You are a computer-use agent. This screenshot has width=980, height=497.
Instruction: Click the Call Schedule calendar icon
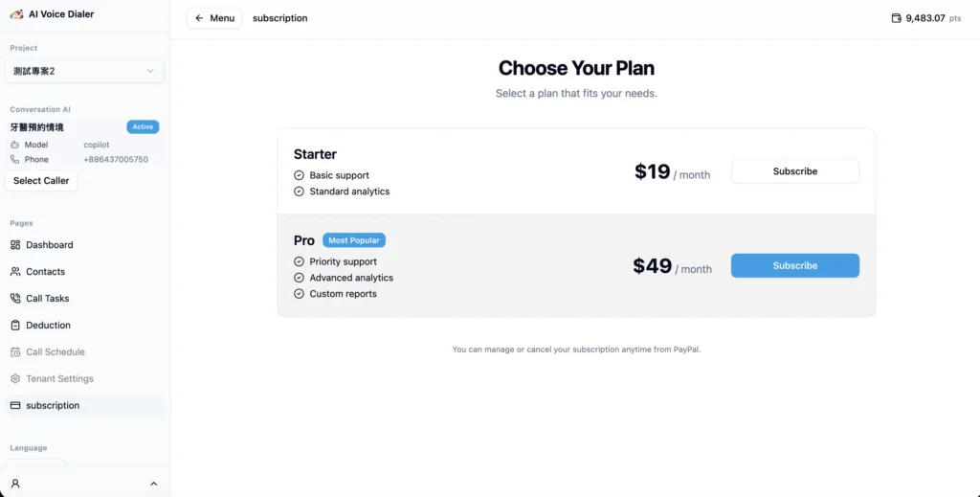[x=15, y=352]
